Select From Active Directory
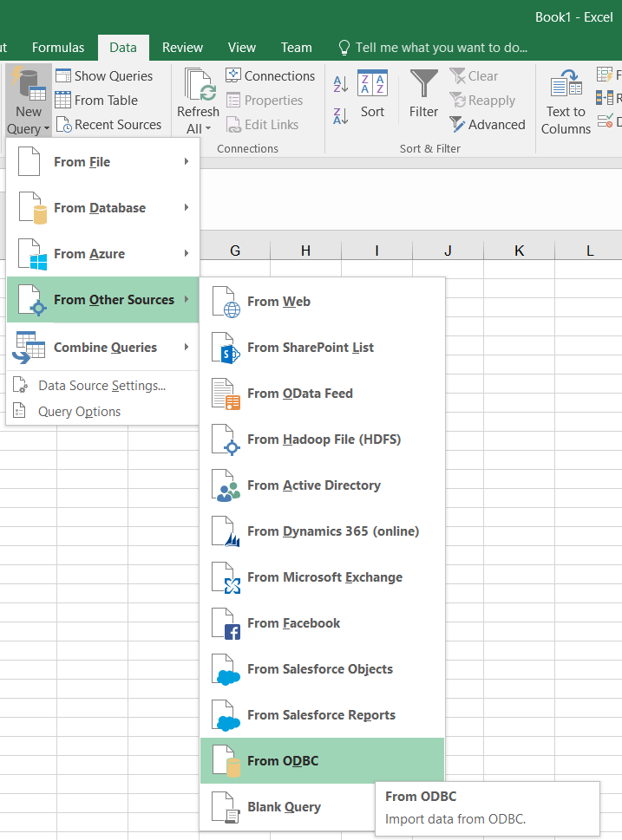Image resolution: width=622 pixels, height=840 pixels. (x=322, y=485)
